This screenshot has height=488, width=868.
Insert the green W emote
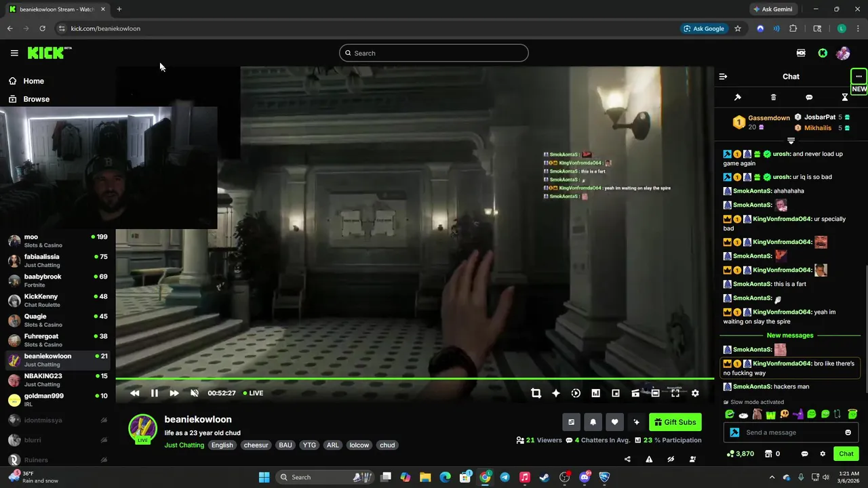pyautogui.click(x=770, y=414)
